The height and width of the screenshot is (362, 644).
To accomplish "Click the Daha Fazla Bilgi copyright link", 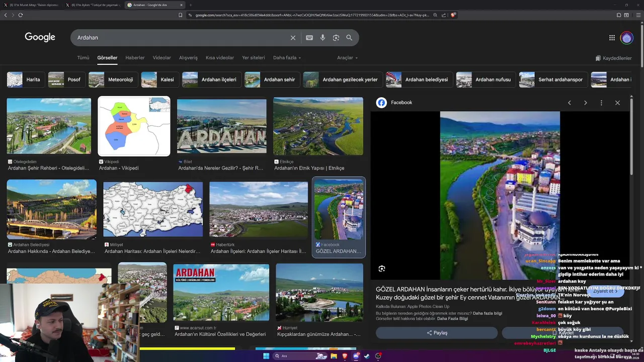I will pyautogui.click(x=452, y=319).
